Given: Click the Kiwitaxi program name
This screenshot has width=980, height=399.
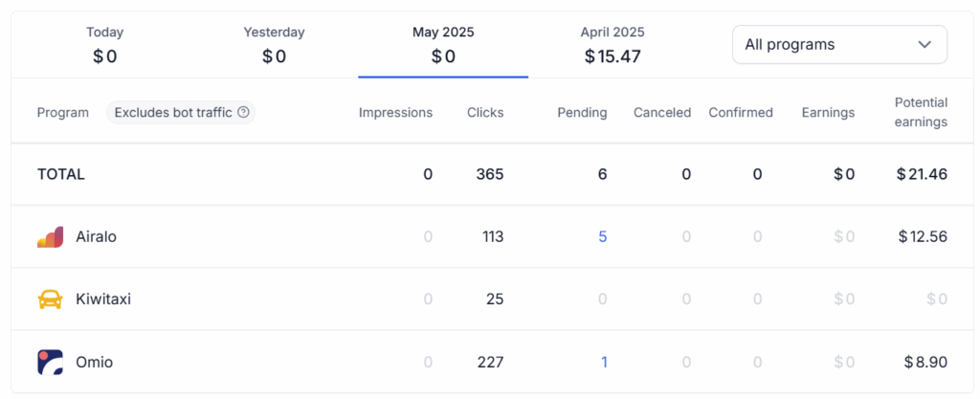Looking at the screenshot, I should tap(103, 299).
